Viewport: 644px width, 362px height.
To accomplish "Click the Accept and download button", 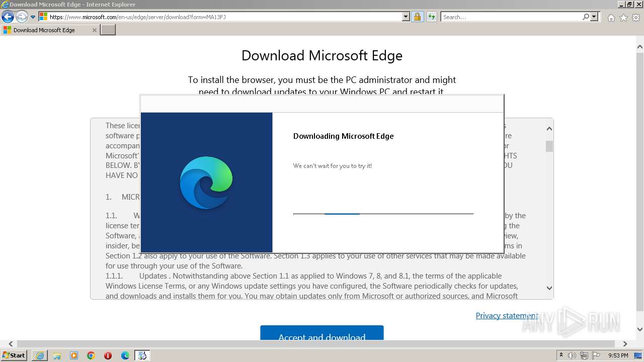I will [x=322, y=332].
